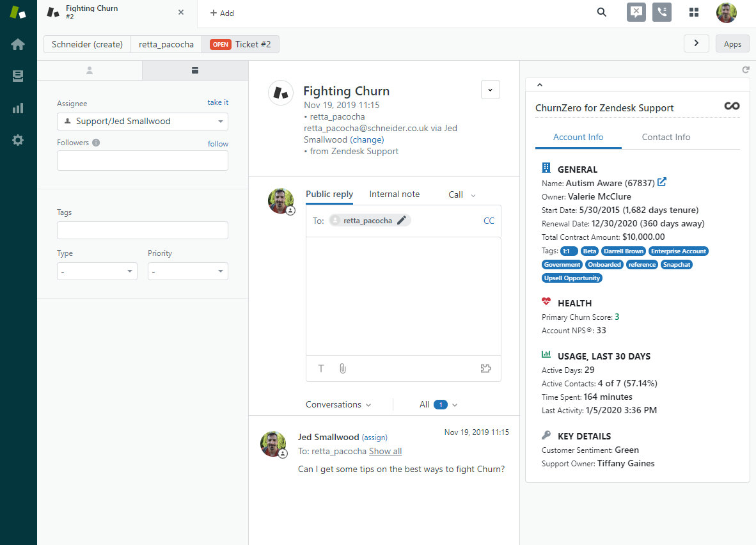Edit recipient retta_pacocha pencil icon
Image resolution: width=756 pixels, height=545 pixels.
click(402, 221)
